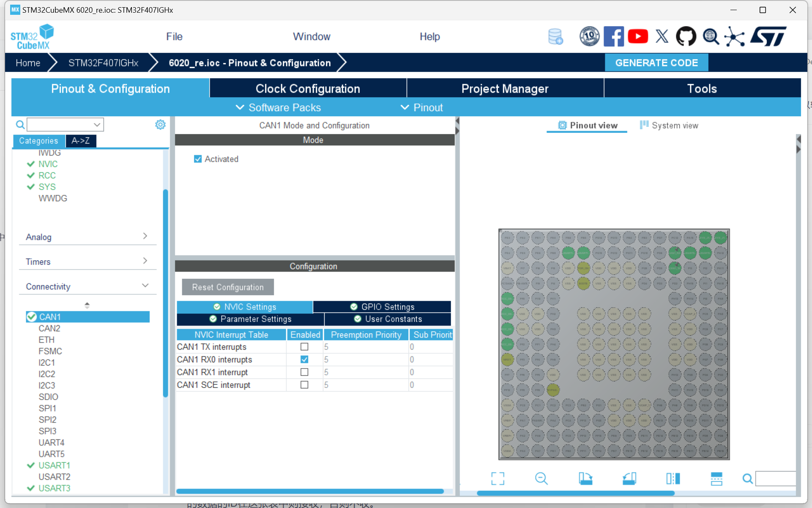Flip the pinout vertically

[x=716, y=478]
